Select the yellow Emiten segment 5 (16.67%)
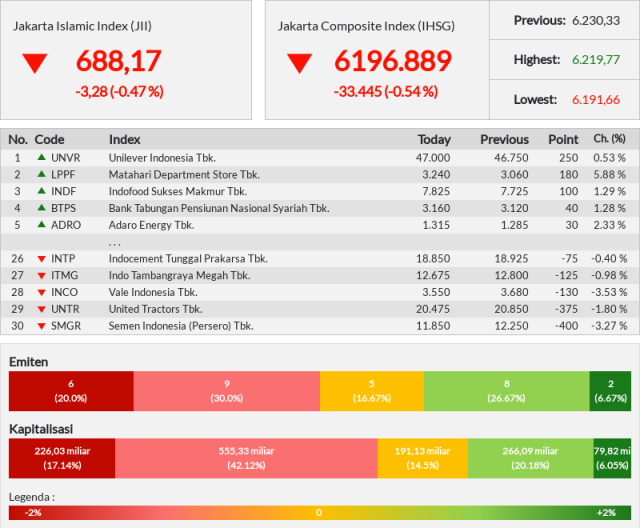This screenshot has width=640, height=528. (372, 391)
